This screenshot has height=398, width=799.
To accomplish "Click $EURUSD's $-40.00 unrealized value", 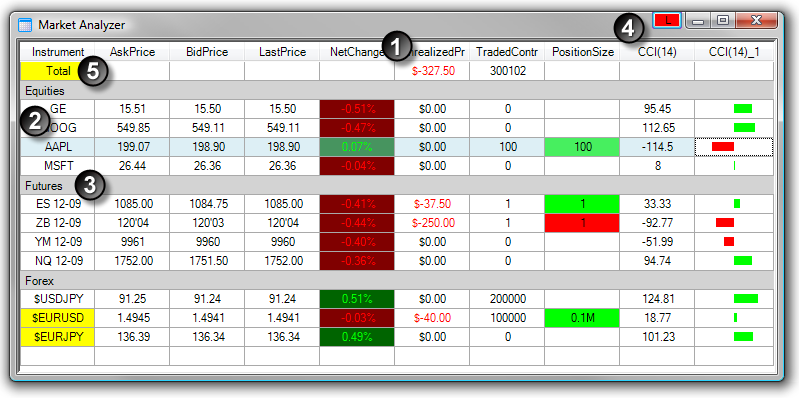I will pos(432,318).
